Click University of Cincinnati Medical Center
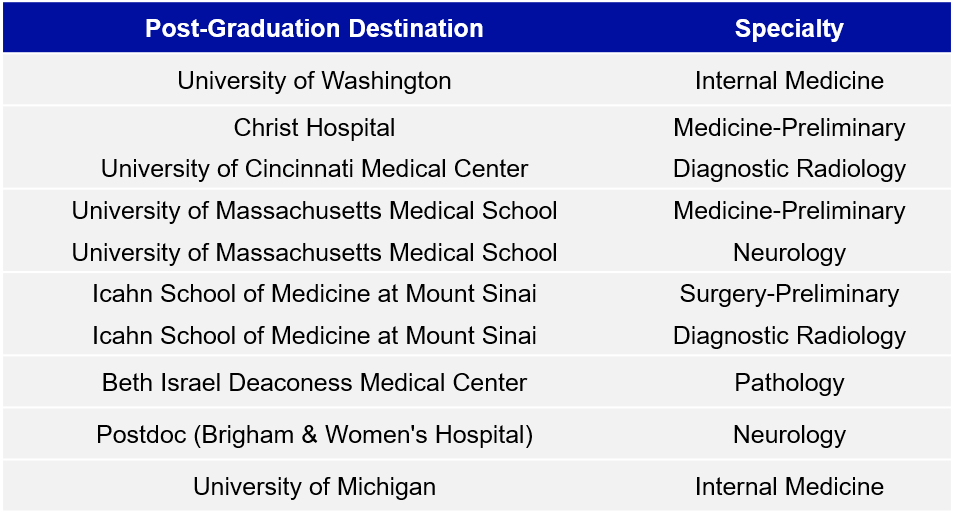Screen dimensions: 955x517 tap(314, 169)
